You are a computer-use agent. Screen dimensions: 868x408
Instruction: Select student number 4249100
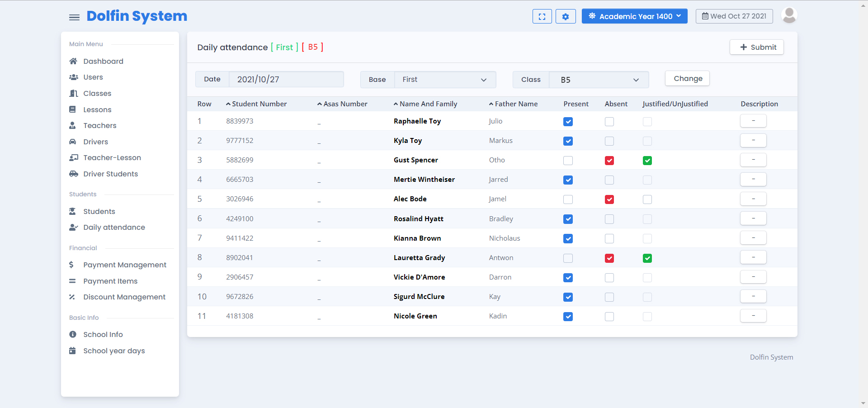coord(240,219)
